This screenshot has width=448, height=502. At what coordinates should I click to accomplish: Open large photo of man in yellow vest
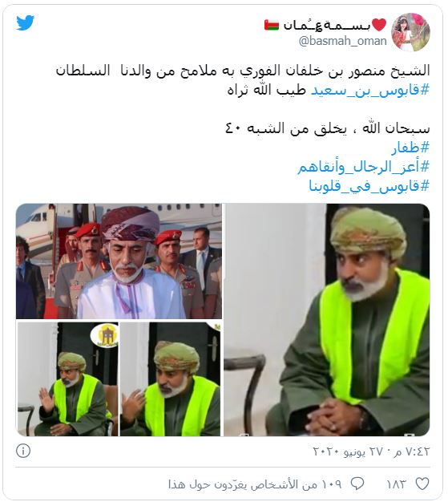[x=327, y=320]
